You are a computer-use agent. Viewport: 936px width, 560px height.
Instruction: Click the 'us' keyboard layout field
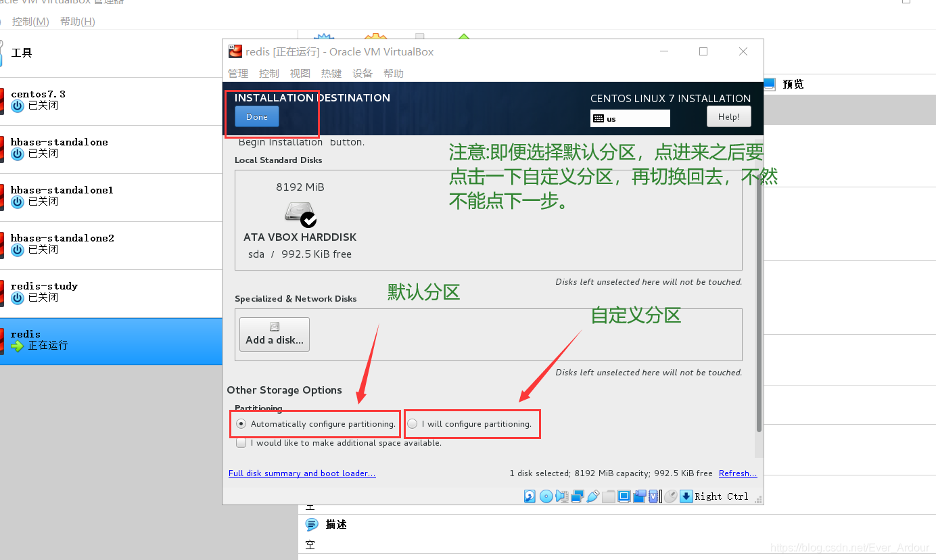(x=630, y=118)
